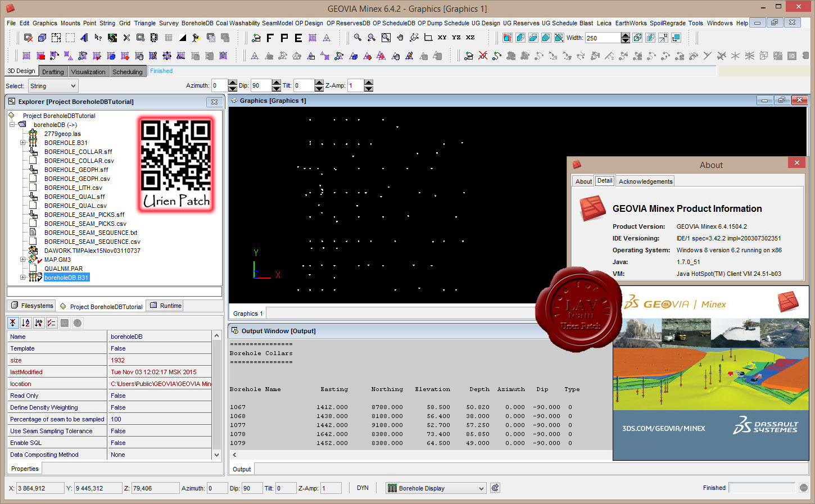815x504 pixels.
Task: Click the 3D cube toolbar icon
Action: point(42,38)
